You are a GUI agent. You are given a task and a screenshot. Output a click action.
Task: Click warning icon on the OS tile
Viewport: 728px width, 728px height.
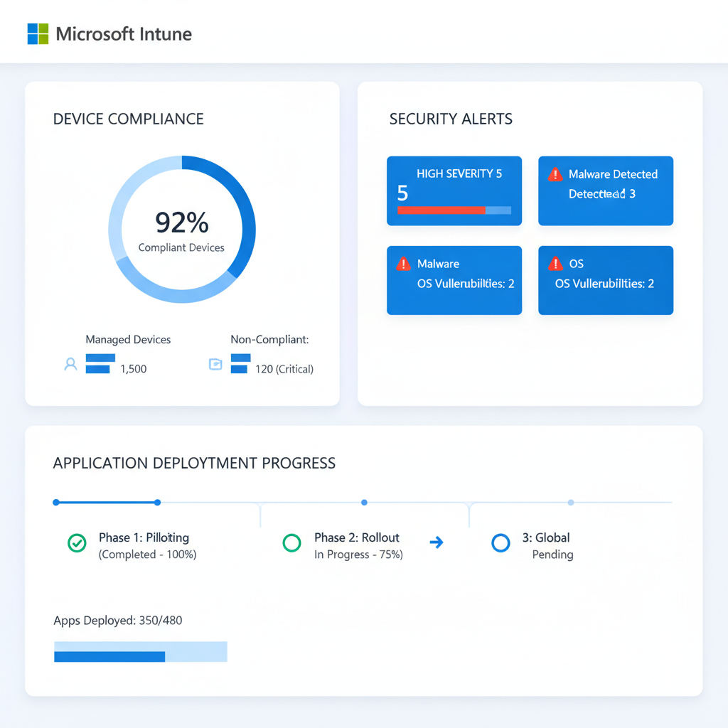(555, 264)
